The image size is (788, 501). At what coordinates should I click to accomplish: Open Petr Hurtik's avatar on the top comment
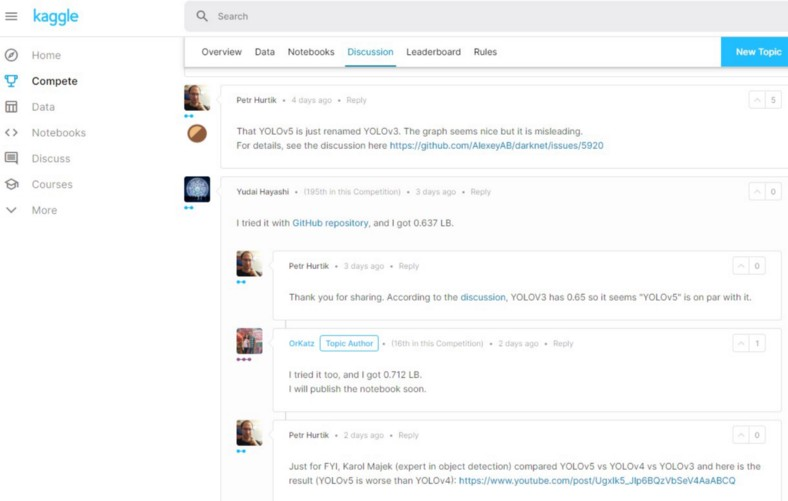[x=197, y=97]
